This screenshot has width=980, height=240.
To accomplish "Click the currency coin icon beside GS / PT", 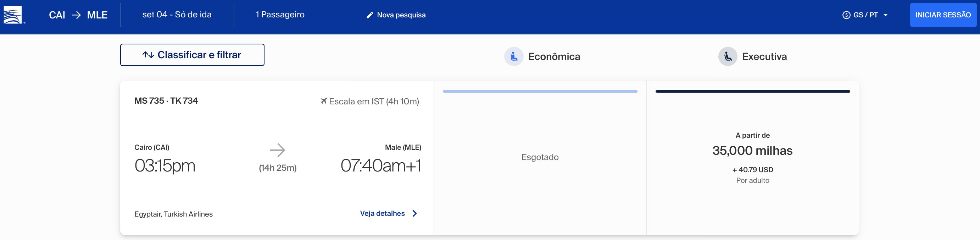I will click(x=846, y=15).
